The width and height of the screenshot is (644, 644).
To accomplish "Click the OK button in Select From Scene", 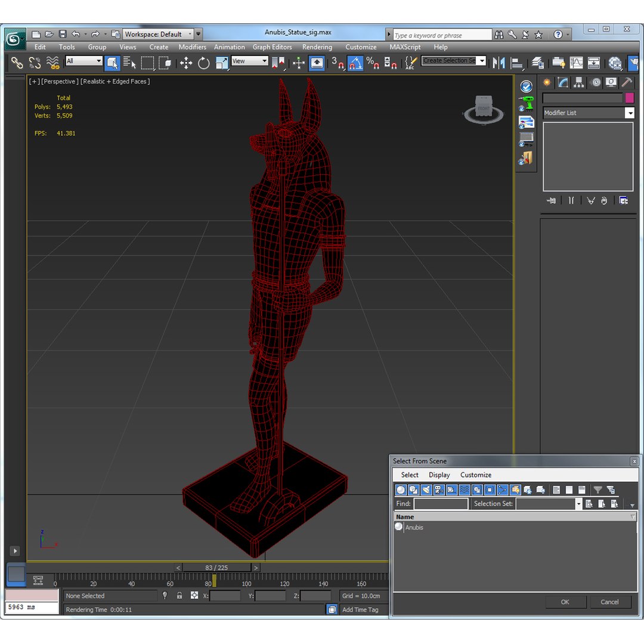I will tap(565, 602).
